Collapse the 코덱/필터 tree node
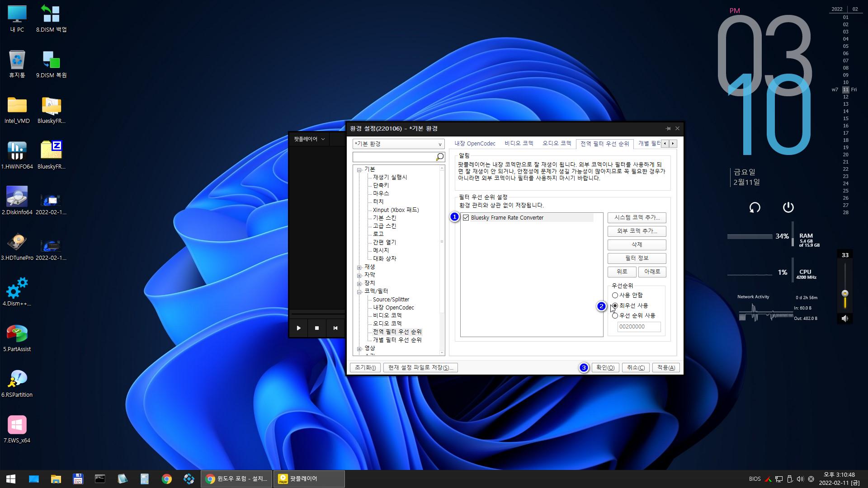The width and height of the screenshot is (868, 488). pyautogui.click(x=359, y=292)
